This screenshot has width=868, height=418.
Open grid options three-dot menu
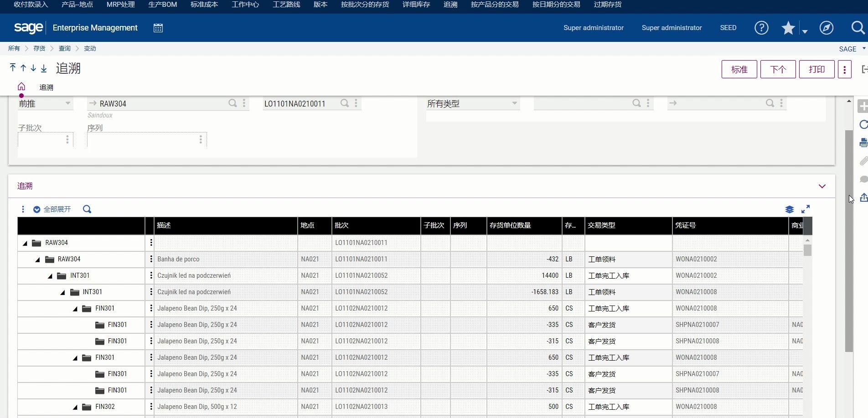coord(23,209)
